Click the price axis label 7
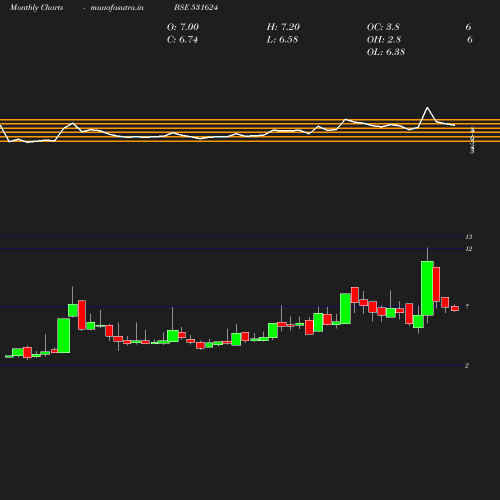Screen dimensions: 500x500 point(467,306)
